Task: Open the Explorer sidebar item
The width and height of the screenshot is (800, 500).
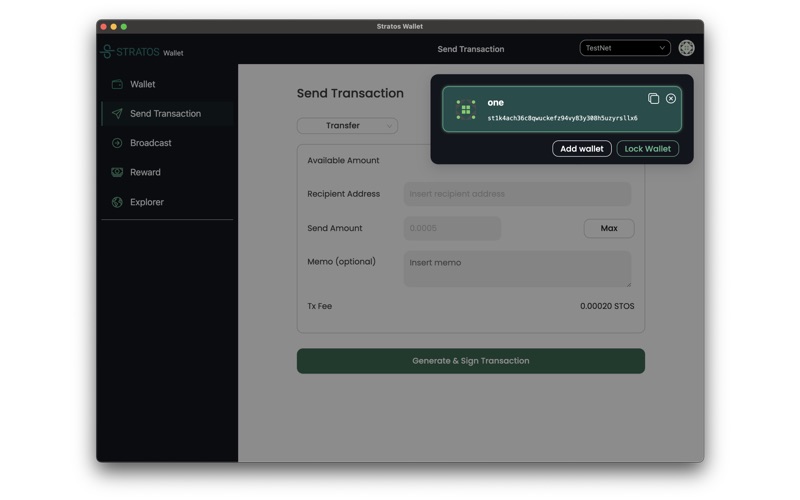Action: (x=167, y=202)
